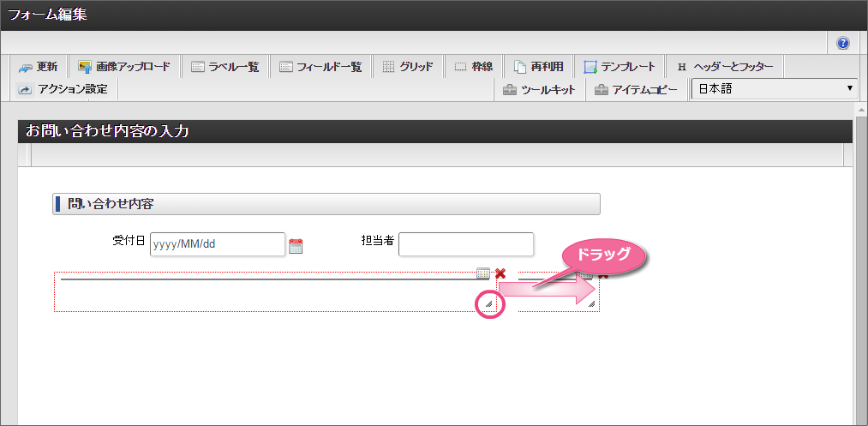Click the calendar icon beside 受付日 field
This screenshot has height=426, width=868.
296,246
